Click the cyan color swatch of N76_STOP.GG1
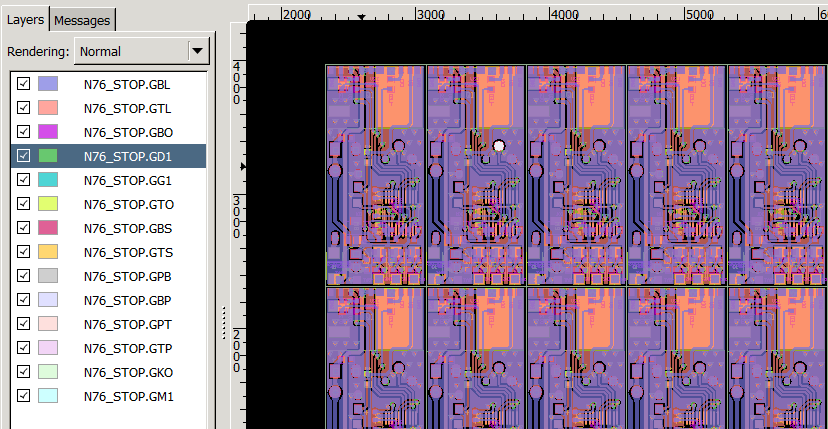Viewport: 828px width, 429px height. point(48,180)
